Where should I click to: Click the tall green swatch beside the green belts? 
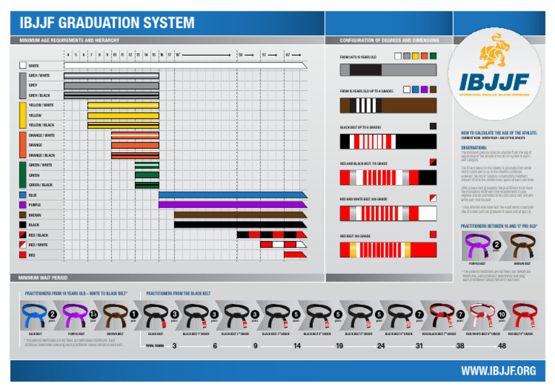tap(23, 175)
